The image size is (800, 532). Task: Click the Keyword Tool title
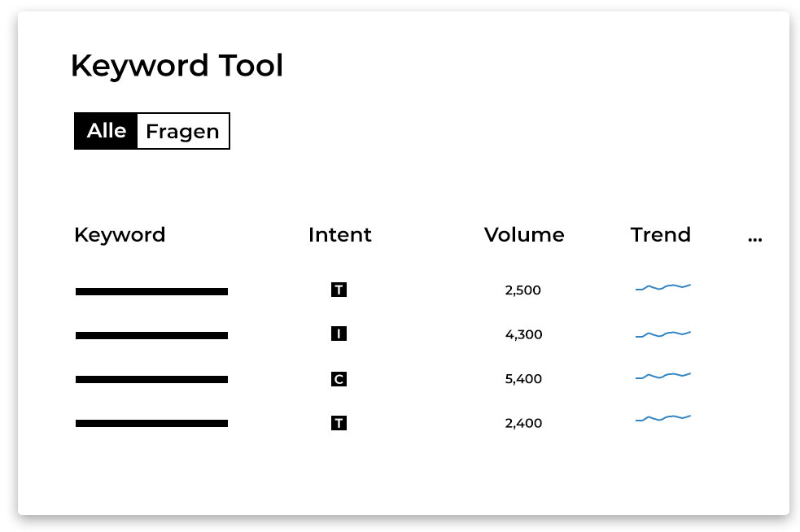(x=177, y=66)
